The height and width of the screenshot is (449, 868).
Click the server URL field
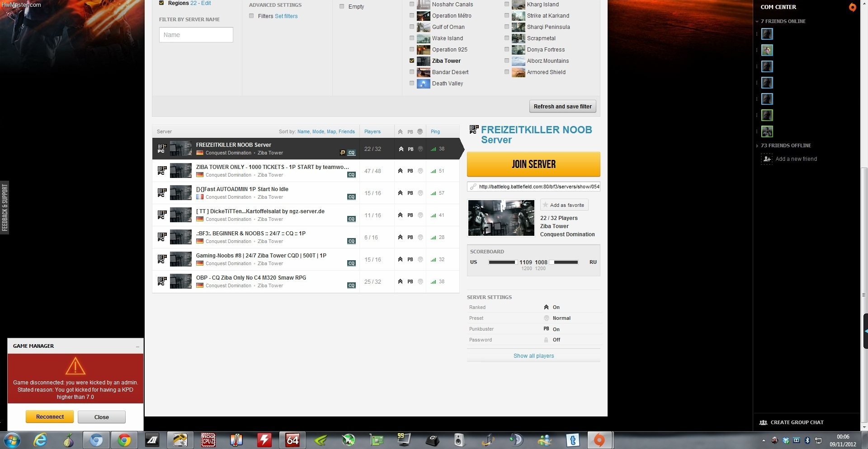click(533, 187)
